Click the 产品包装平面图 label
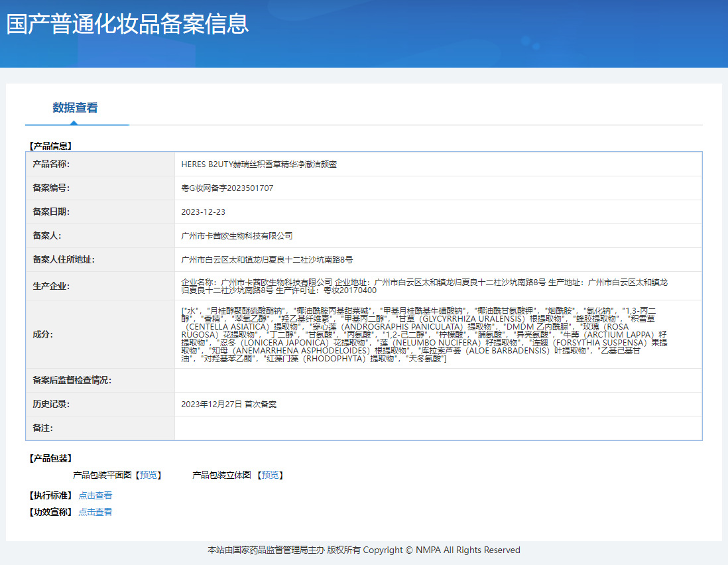This screenshot has width=728, height=565. pos(102,475)
